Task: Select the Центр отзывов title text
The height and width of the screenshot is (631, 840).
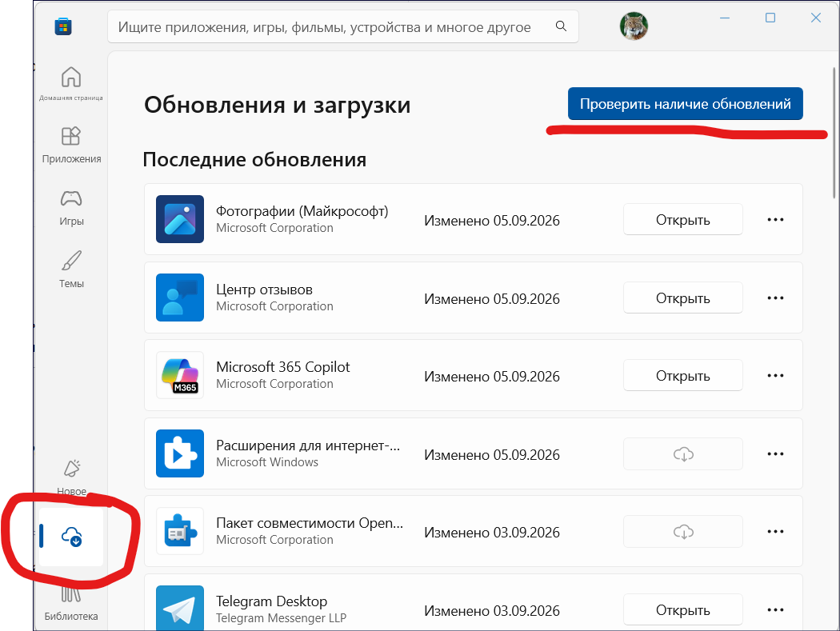Action: pyautogui.click(x=264, y=290)
